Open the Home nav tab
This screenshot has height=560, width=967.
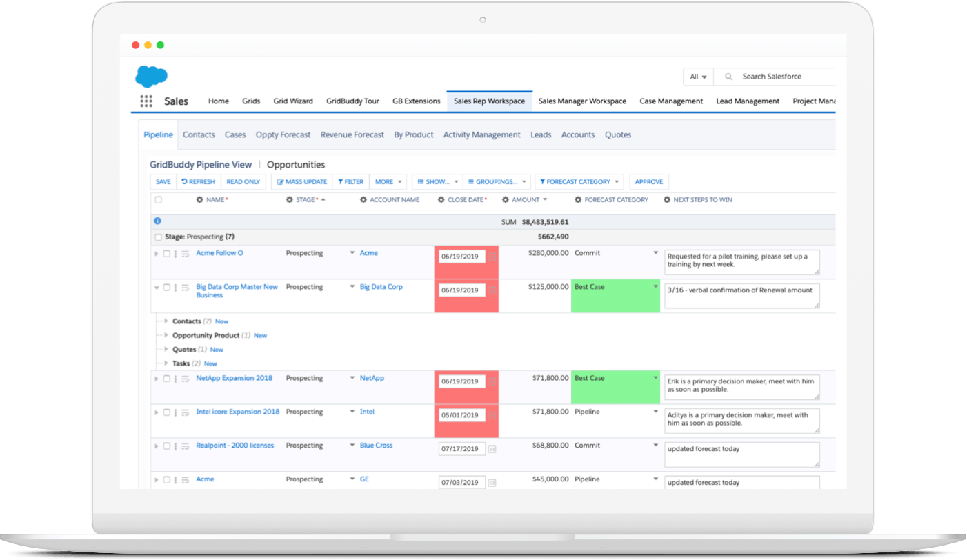(x=219, y=101)
